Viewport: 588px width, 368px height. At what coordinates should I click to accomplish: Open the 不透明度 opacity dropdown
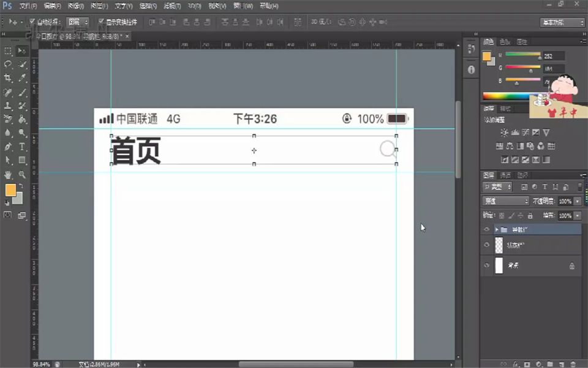coord(576,201)
